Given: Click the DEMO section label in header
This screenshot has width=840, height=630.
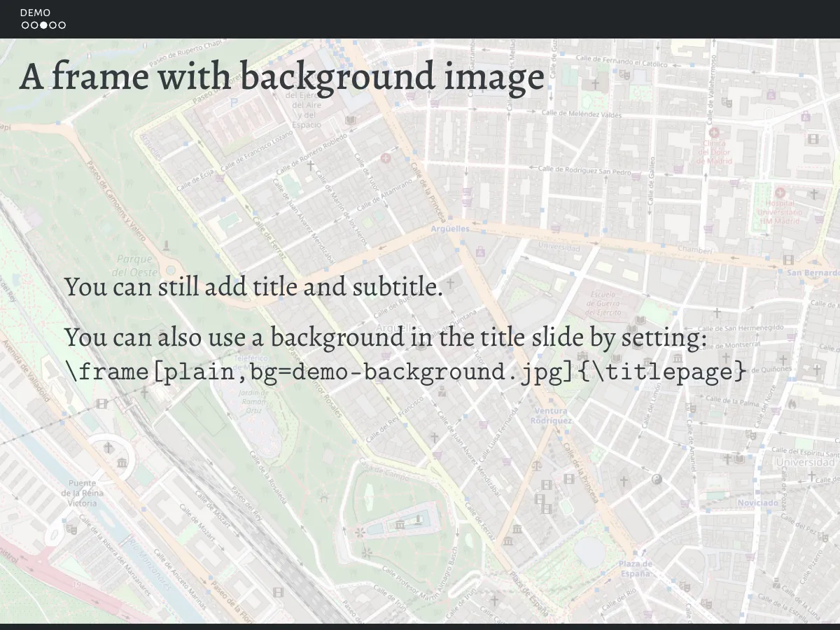Looking at the screenshot, I should (35, 13).
